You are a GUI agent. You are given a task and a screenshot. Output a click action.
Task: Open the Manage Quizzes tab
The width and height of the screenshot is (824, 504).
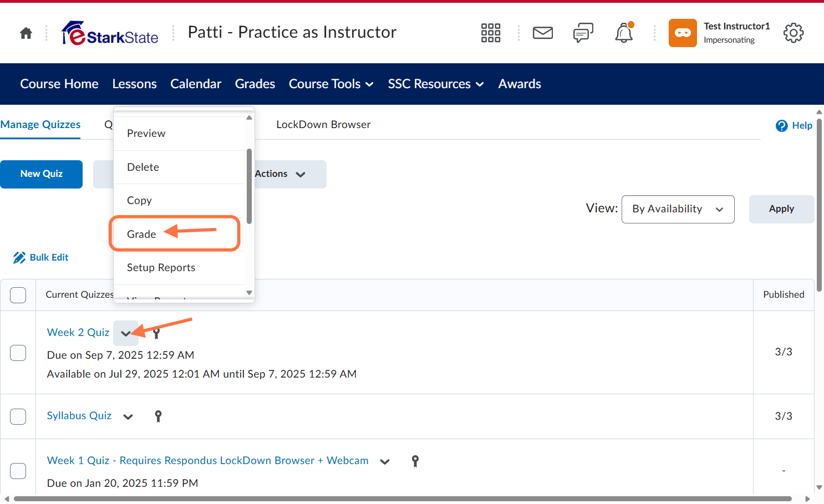(x=40, y=125)
